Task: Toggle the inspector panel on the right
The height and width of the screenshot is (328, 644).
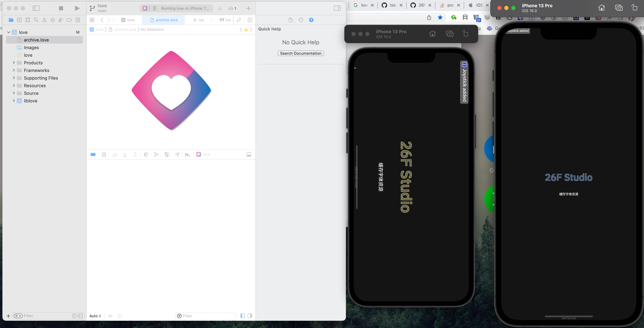Action: pyautogui.click(x=337, y=8)
